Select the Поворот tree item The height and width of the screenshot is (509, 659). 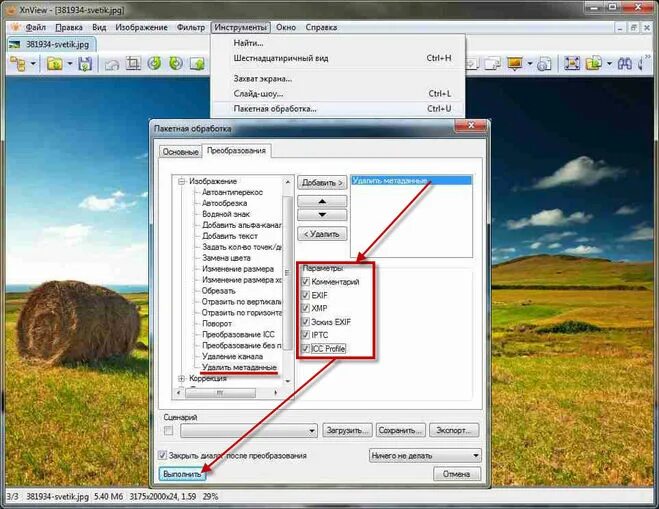[x=217, y=323]
